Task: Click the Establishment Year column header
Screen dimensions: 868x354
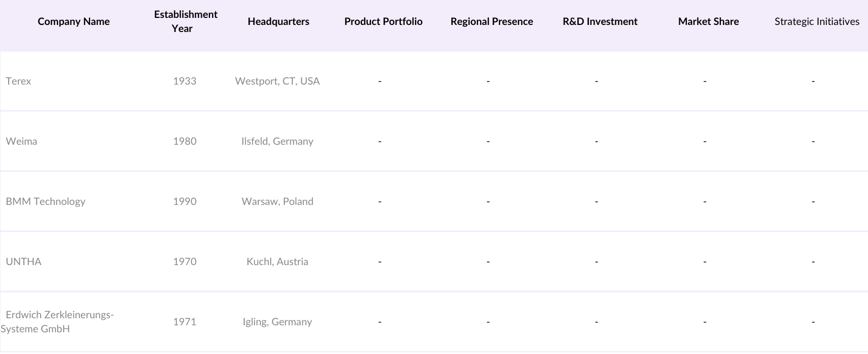Action: click(186, 22)
